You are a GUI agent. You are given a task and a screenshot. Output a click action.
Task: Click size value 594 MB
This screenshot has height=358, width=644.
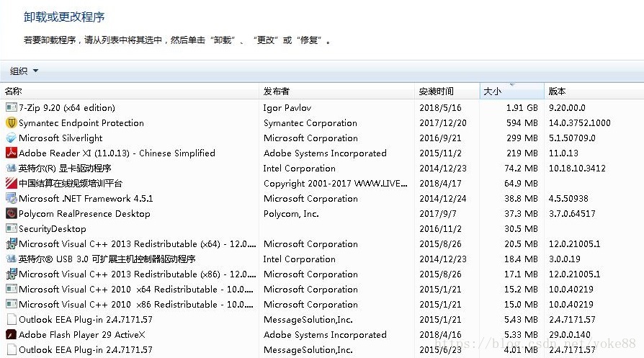point(522,122)
